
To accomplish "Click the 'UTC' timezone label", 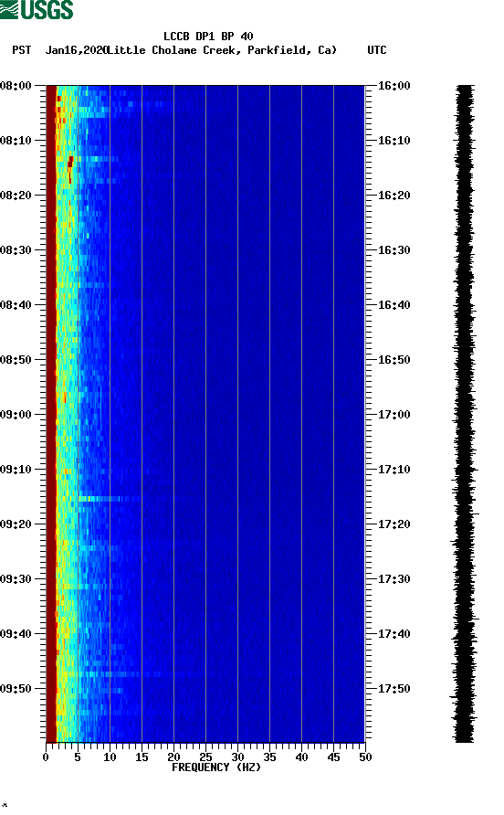I will 377,50.
